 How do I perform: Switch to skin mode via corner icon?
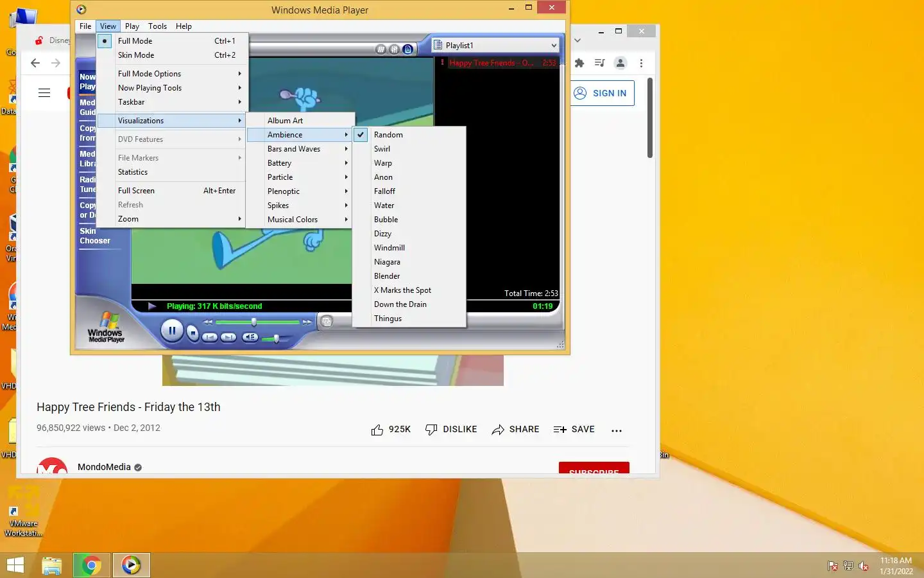pos(327,321)
